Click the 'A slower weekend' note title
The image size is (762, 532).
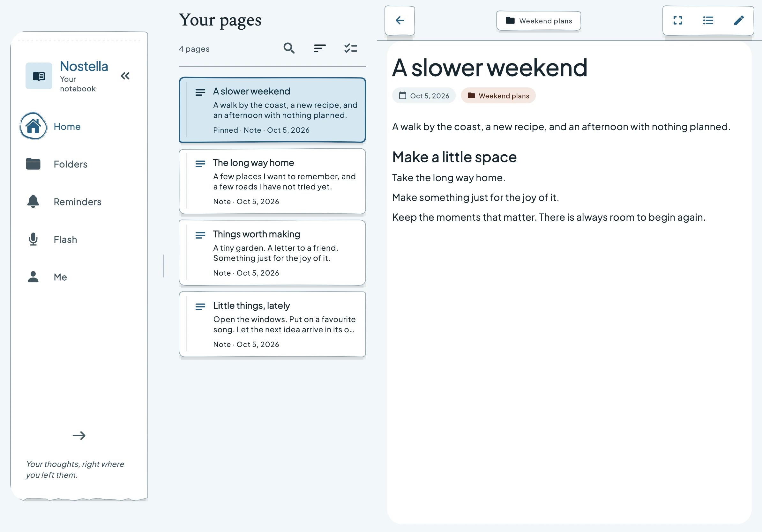click(490, 68)
